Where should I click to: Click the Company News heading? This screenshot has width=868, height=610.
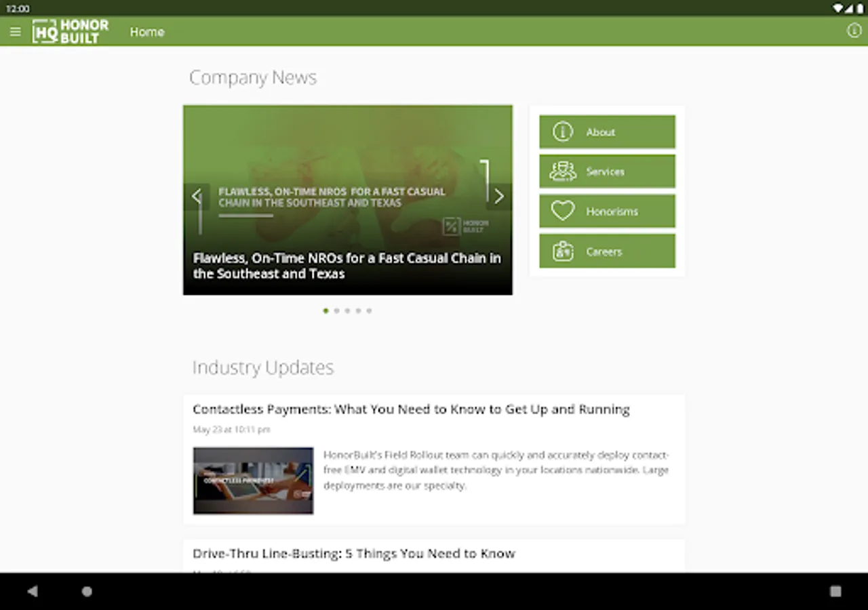pos(253,77)
